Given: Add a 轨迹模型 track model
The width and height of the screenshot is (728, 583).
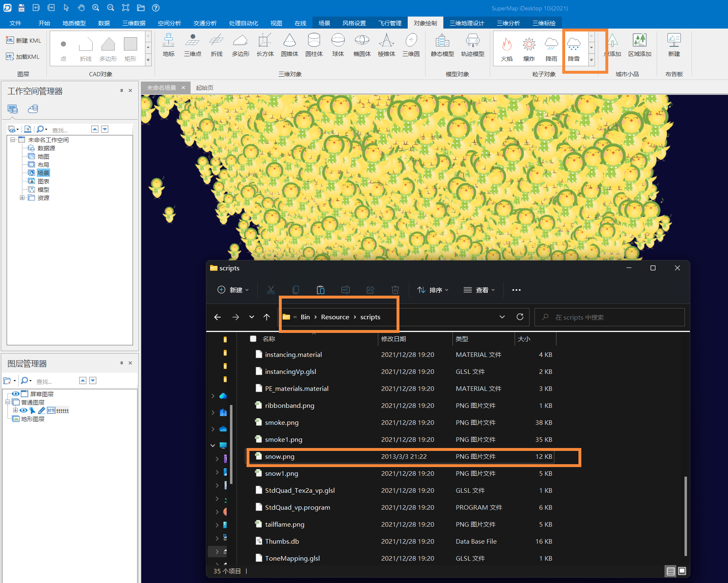Looking at the screenshot, I should click(473, 46).
